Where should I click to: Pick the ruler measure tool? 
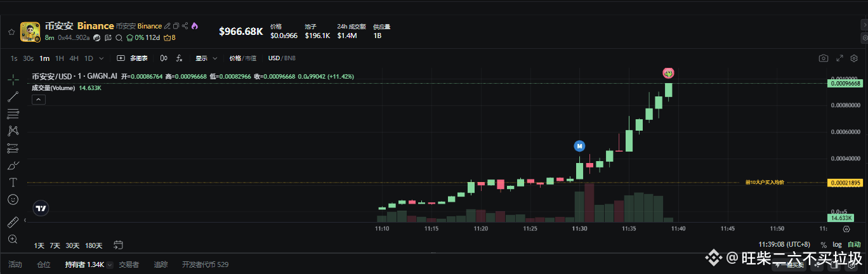(13, 222)
